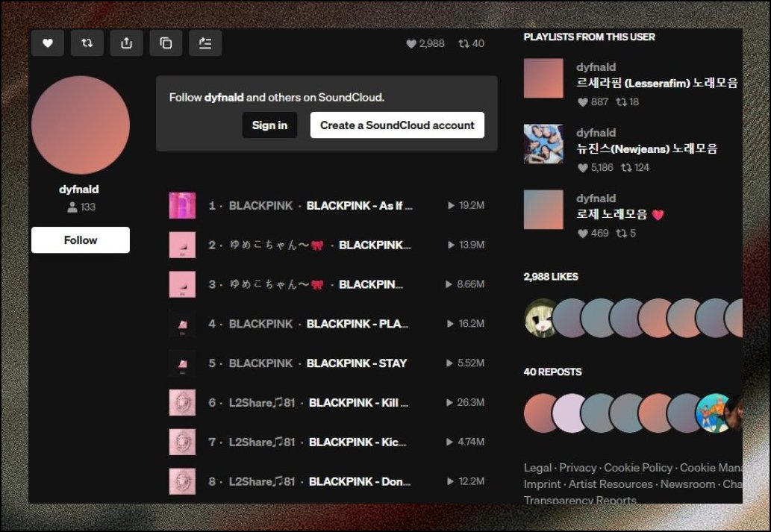
Task: Open the Privacy footer link
Action: click(577, 468)
